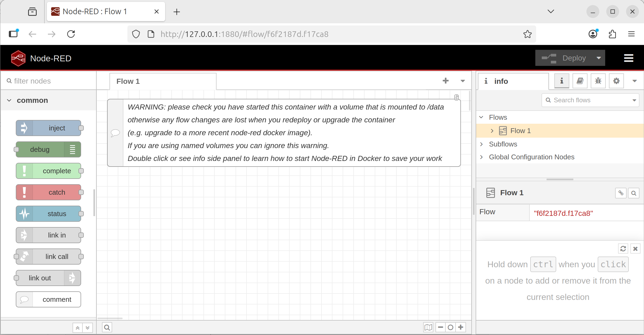This screenshot has width=644, height=335.
Task: Expand Global Configuration Nodes tree section
Action: click(482, 157)
